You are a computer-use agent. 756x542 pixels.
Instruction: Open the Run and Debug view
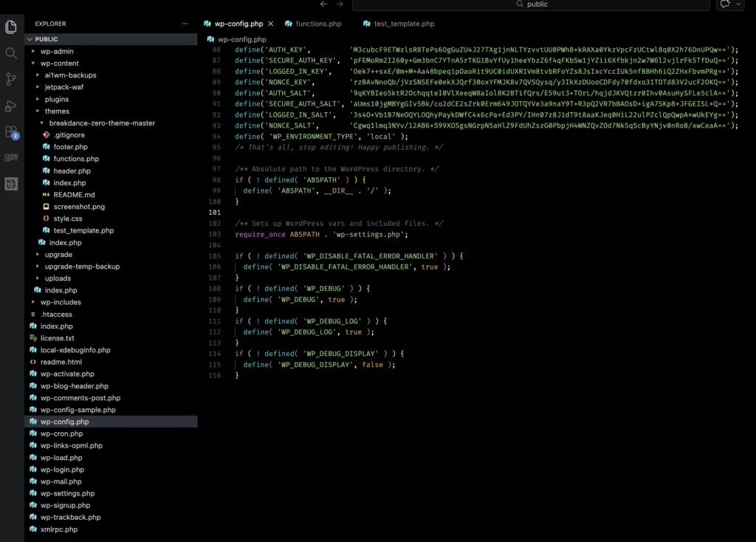10,105
